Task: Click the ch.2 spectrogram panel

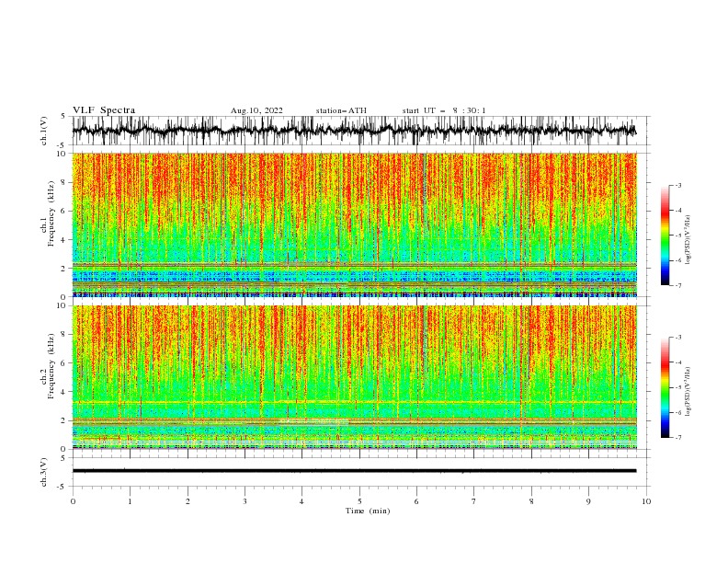Action: tap(354, 377)
